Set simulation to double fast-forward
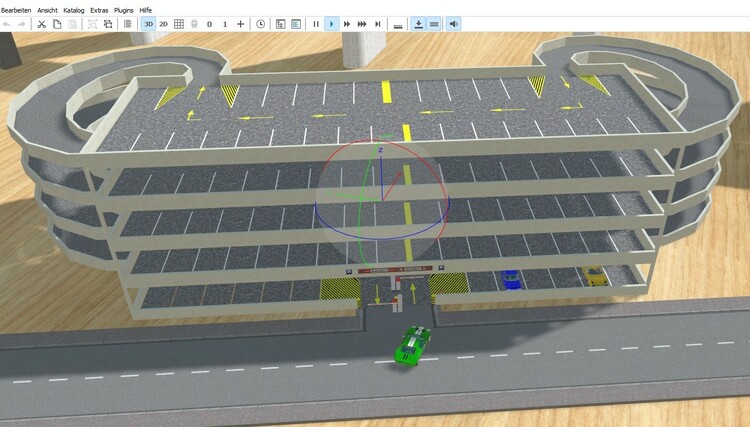The image size is (750, 427). pyautogui.click(x=347, y=24)
